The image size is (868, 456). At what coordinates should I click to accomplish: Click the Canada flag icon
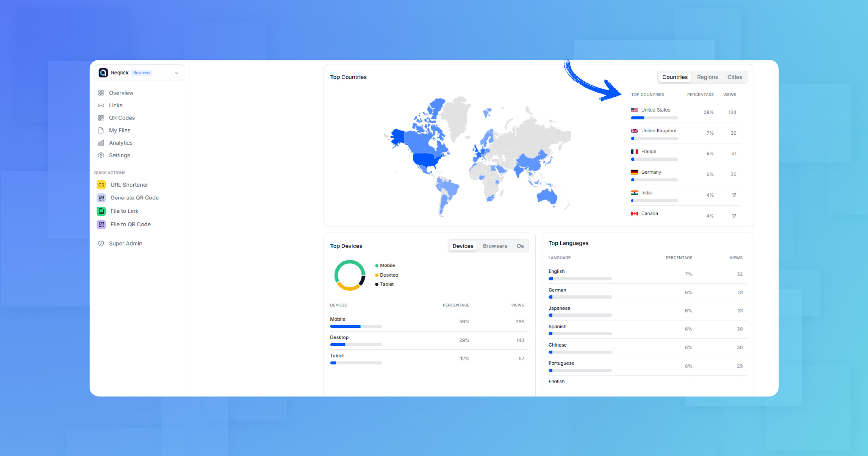[634, 214]
